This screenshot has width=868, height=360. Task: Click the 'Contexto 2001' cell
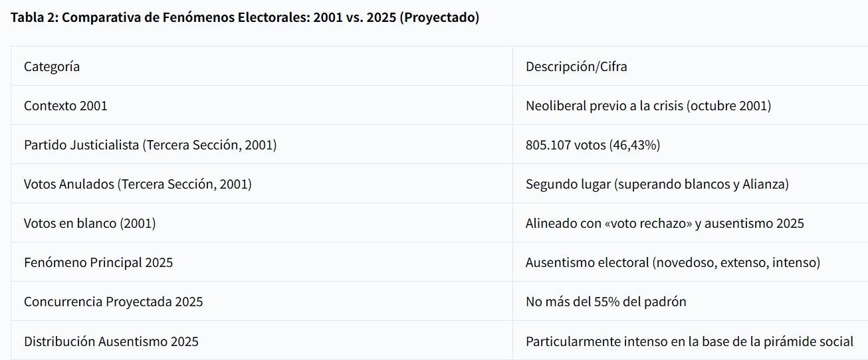point(262,106)
